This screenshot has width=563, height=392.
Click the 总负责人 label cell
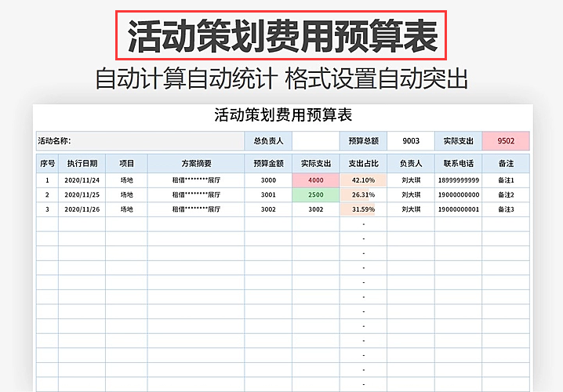coord(268,141)
